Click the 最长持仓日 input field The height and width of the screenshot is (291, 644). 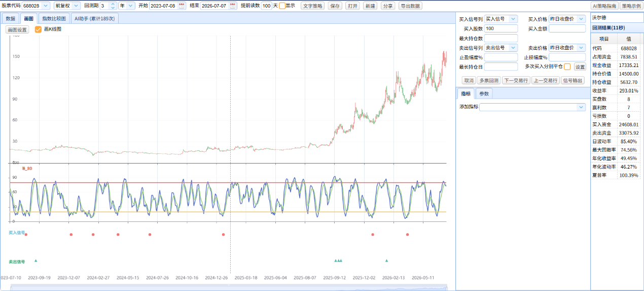pos(501,67)
